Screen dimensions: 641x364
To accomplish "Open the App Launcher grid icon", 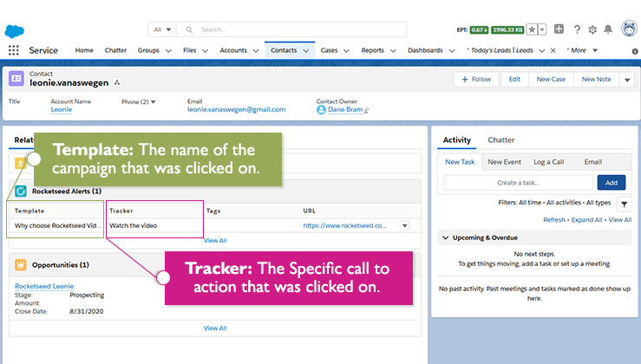I will tap(14, 50).
